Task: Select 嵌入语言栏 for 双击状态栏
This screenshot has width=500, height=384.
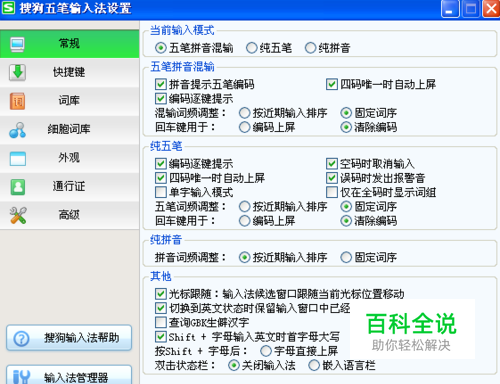Action: pyautogui.click(x=314, y=366)
